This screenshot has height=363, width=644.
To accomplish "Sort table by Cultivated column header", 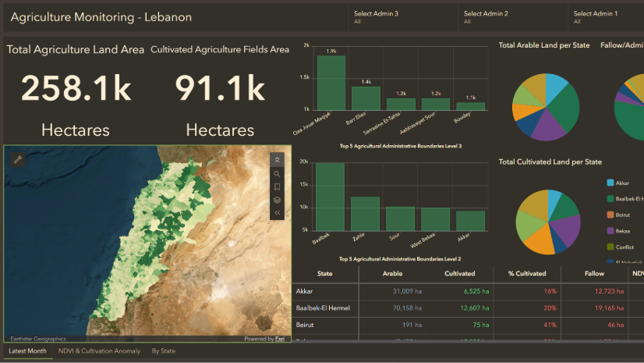I will coord(459,273).
